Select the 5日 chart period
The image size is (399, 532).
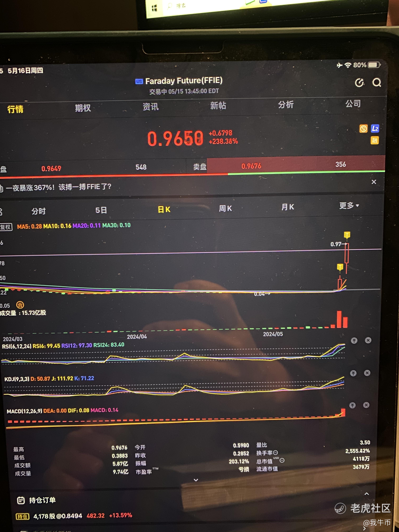pos(101,210)
